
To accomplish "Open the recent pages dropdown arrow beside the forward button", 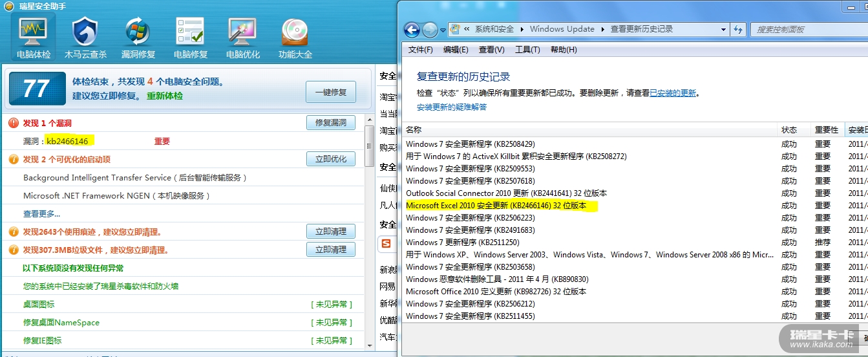I will 443,30.
